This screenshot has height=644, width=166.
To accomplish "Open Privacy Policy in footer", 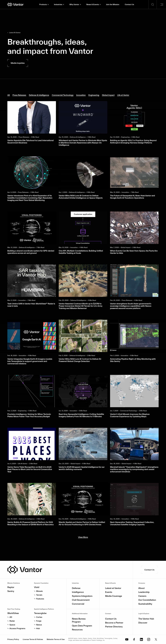I will [x=13, y=639].
